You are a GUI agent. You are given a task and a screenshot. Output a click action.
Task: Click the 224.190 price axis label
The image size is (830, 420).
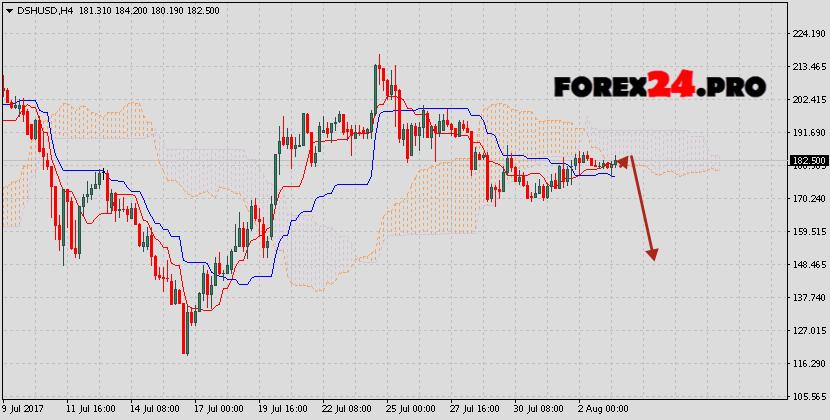click(807, 33)
